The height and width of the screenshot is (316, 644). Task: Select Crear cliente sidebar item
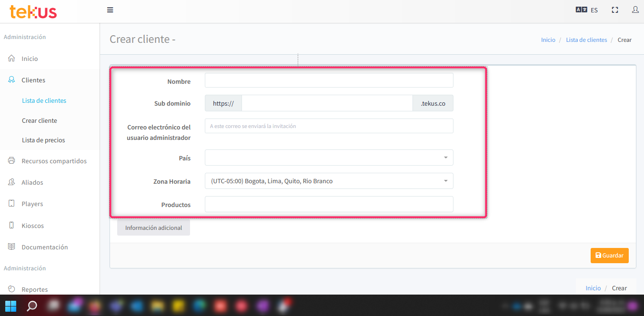click(x=40, y=120)
